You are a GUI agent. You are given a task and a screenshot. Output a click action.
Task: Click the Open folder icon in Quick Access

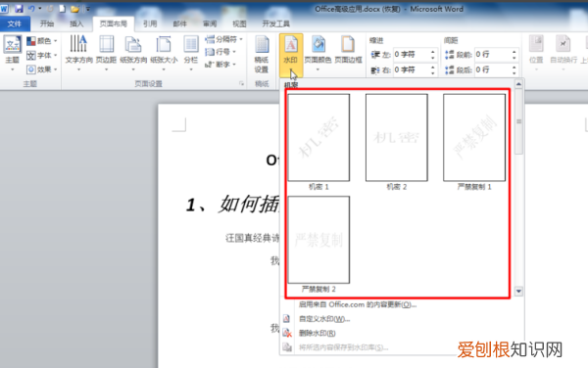coord(74,8)
